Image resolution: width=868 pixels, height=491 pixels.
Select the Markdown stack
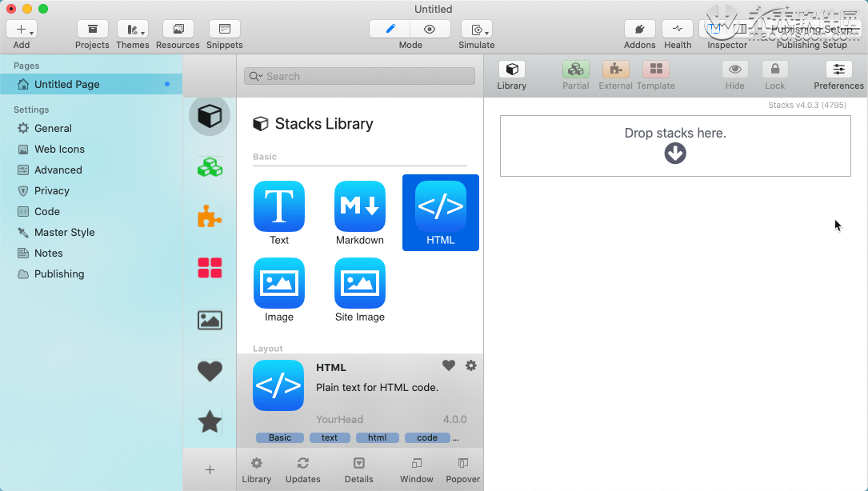coord(360,214)
